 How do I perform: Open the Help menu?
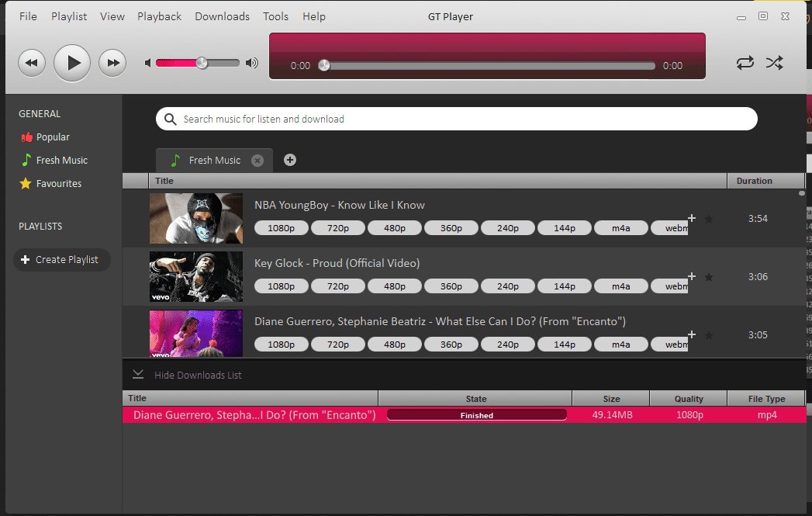(x=314, y=16)
